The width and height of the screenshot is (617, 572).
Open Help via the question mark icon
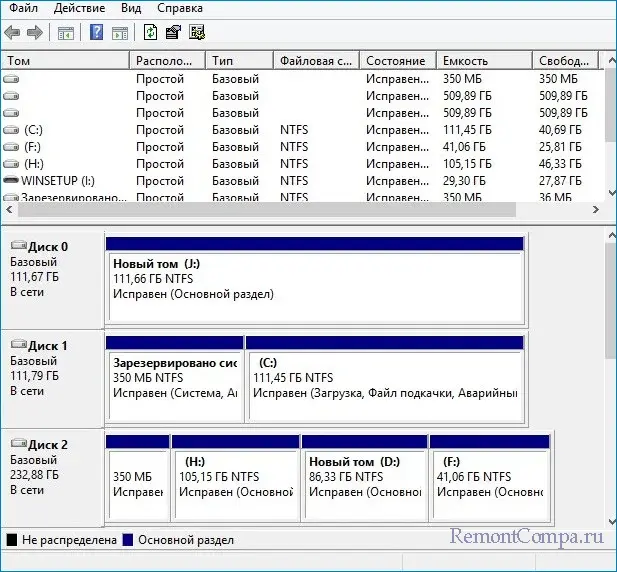click(x=97, y=33)
